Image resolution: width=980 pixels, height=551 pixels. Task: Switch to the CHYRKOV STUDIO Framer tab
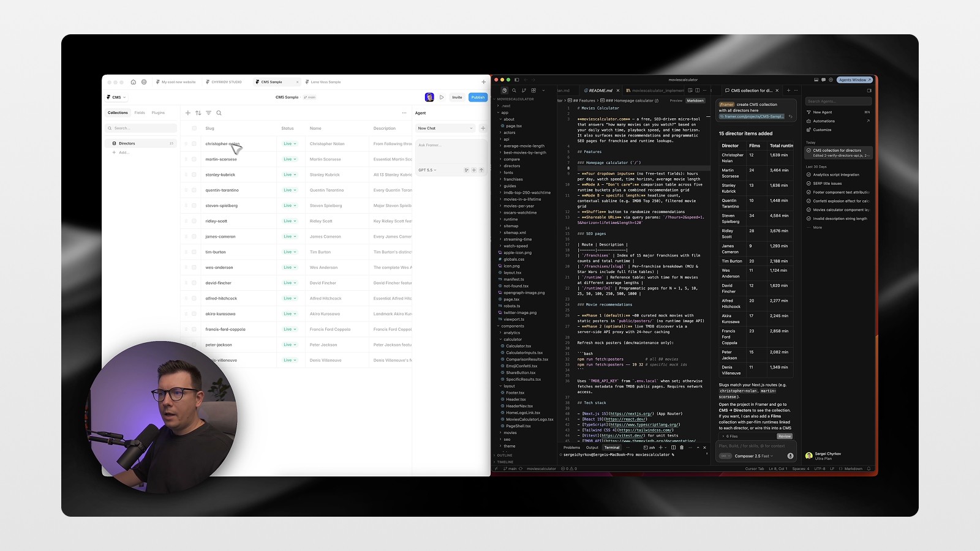224,82
